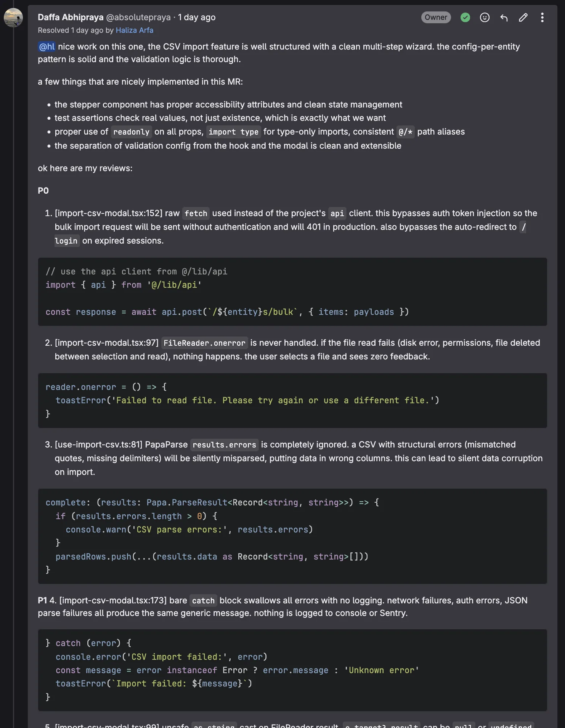Edit the comment with the pencil icon
565x728 pixels.
[523, 18]
